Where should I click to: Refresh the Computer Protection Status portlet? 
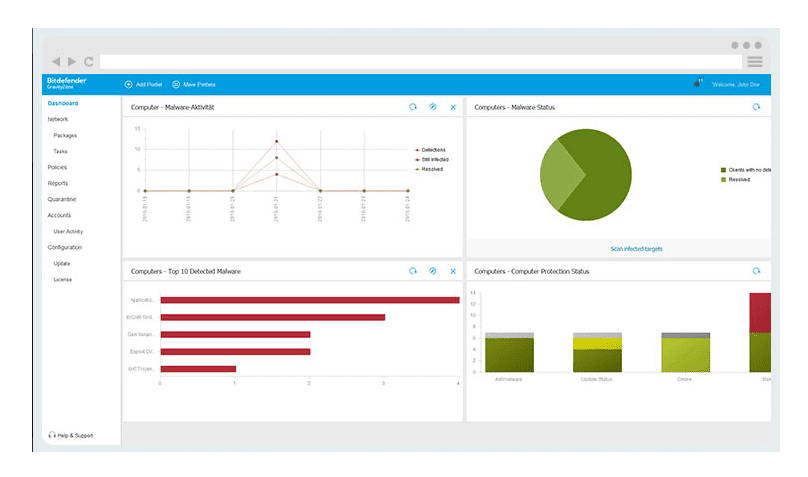click(756, 271)
